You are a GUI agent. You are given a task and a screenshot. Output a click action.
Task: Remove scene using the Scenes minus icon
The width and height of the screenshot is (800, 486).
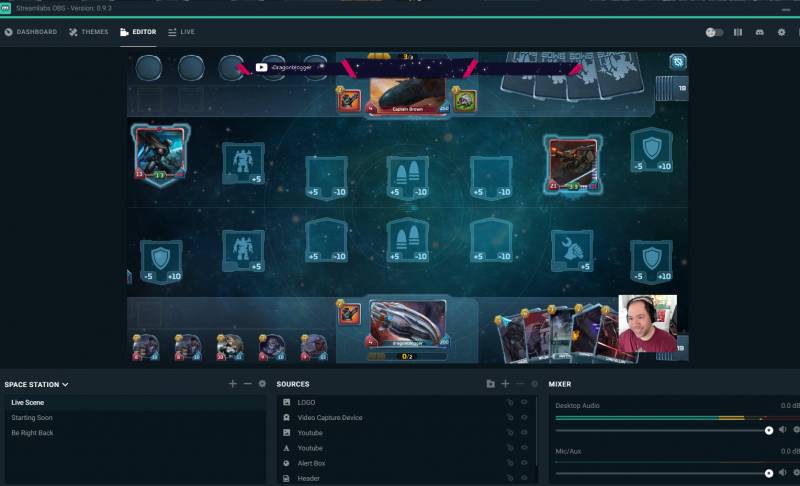tap(247, 383)
